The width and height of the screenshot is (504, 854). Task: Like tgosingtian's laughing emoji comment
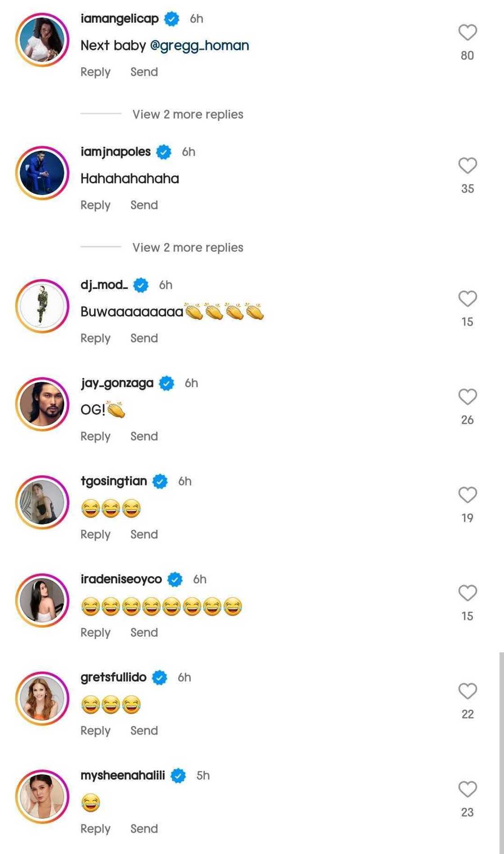(x=468, y=495)
